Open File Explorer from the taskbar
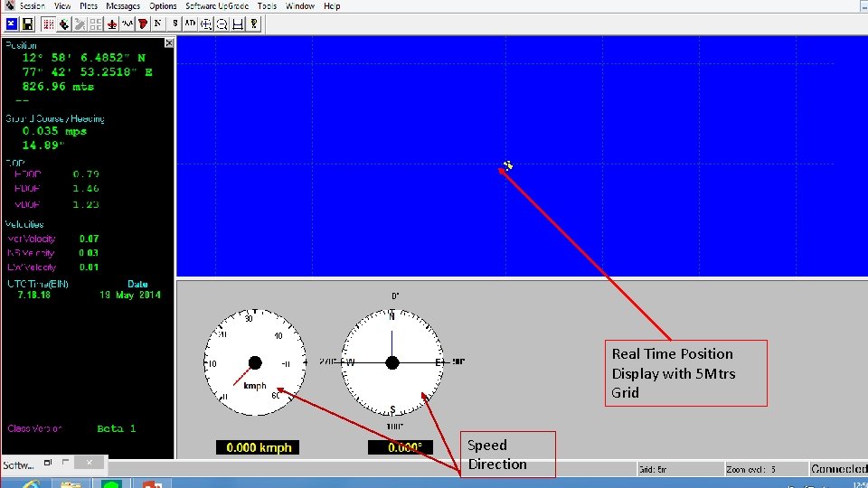The image size is (868, 488). click(71, 484)
